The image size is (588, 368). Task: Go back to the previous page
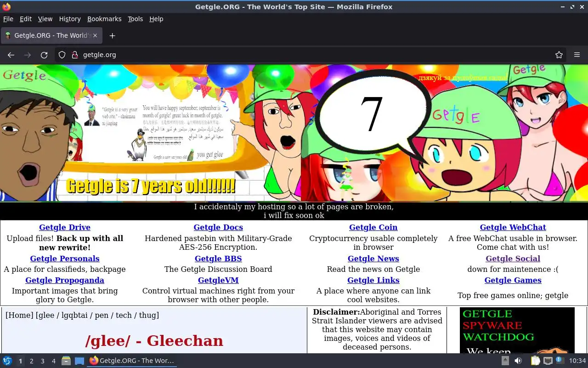11,55
